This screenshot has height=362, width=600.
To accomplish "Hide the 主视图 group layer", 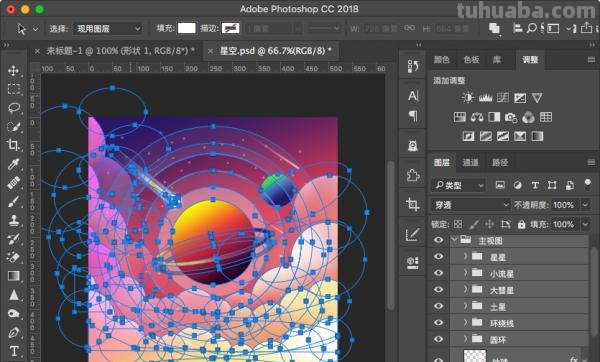I will (439, 240).
